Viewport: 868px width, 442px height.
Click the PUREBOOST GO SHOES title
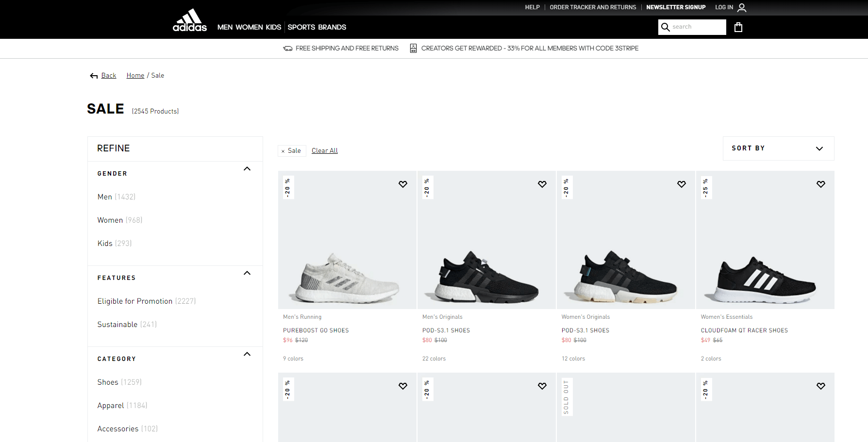(x=316, y=330)
